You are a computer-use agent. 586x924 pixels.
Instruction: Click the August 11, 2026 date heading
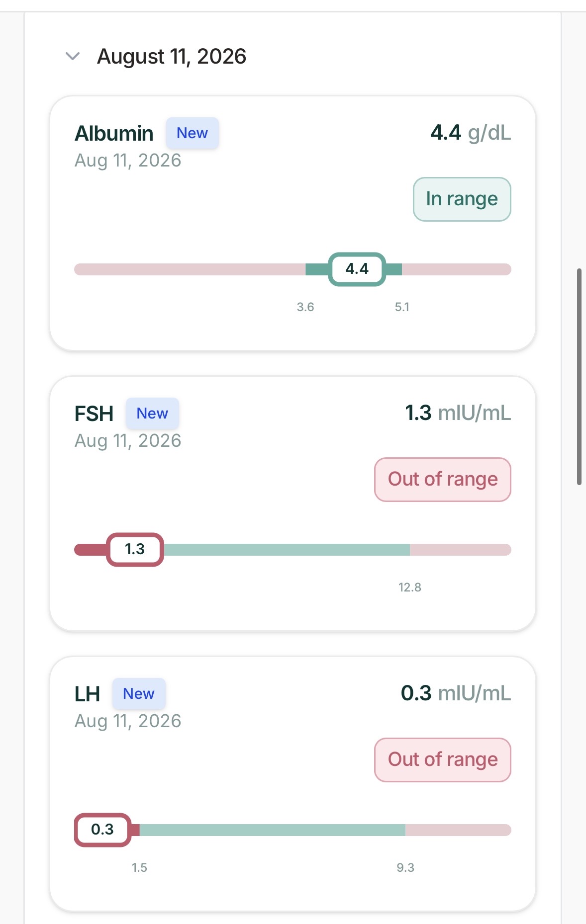point(172,57)
